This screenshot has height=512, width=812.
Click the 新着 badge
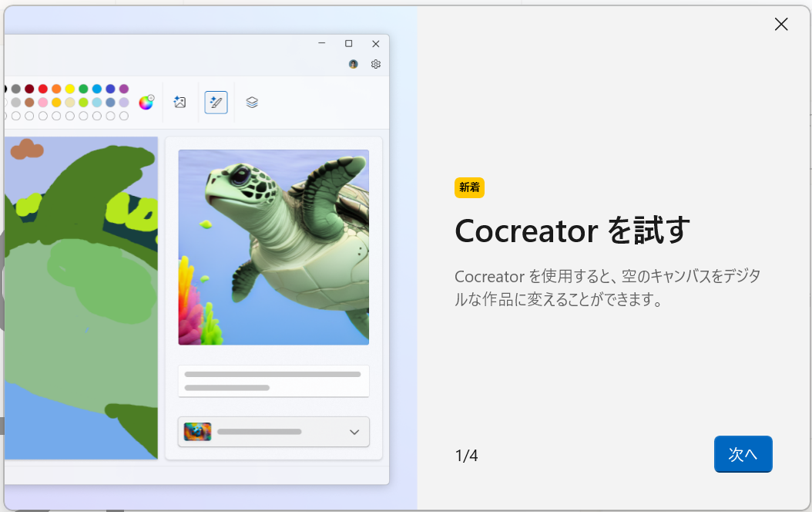tap(469, 187)
